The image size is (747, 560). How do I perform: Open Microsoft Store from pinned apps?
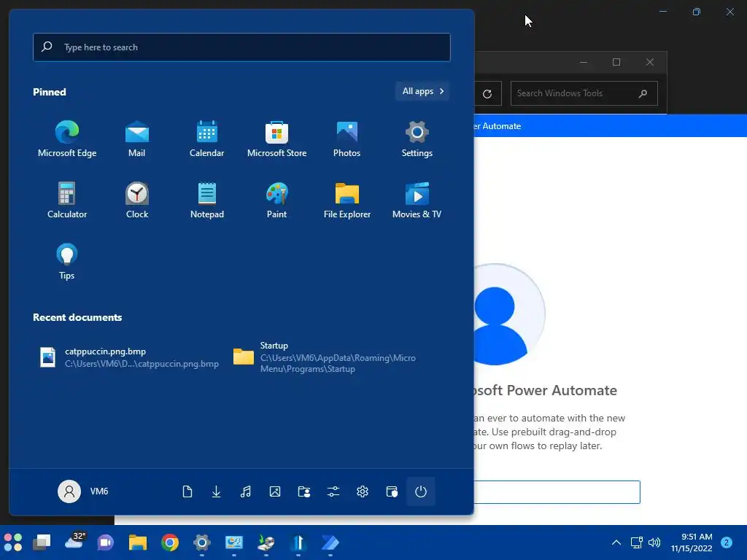276,139
